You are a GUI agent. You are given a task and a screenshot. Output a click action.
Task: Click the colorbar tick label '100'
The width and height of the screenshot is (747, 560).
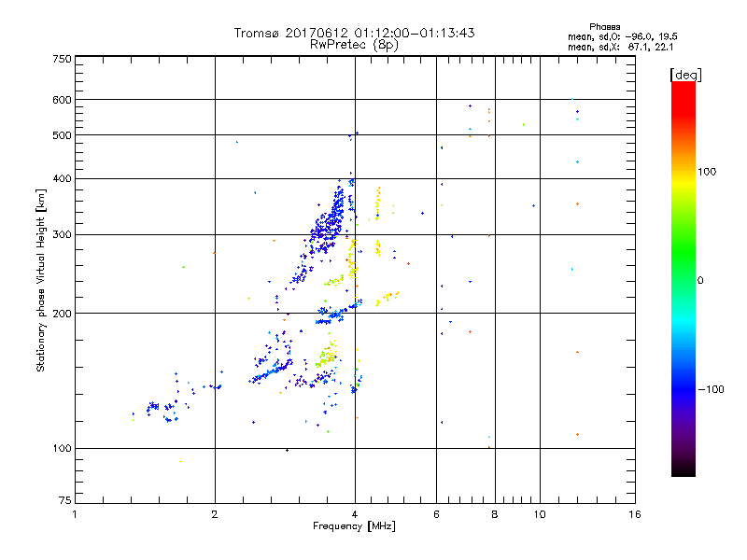click(707, 172)
